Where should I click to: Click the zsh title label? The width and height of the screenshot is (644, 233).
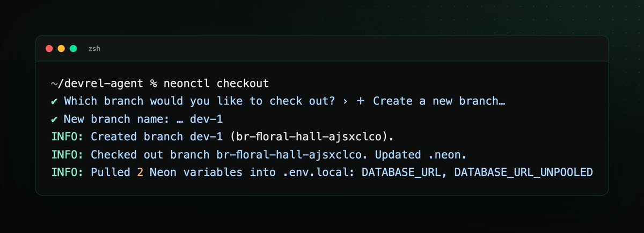[94, 49]
